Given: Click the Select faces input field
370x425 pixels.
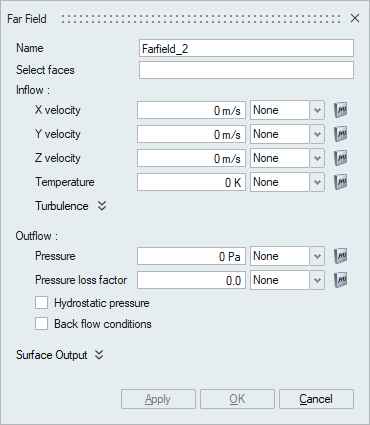Looking at the screenshot, I should (x=246, y=70).
